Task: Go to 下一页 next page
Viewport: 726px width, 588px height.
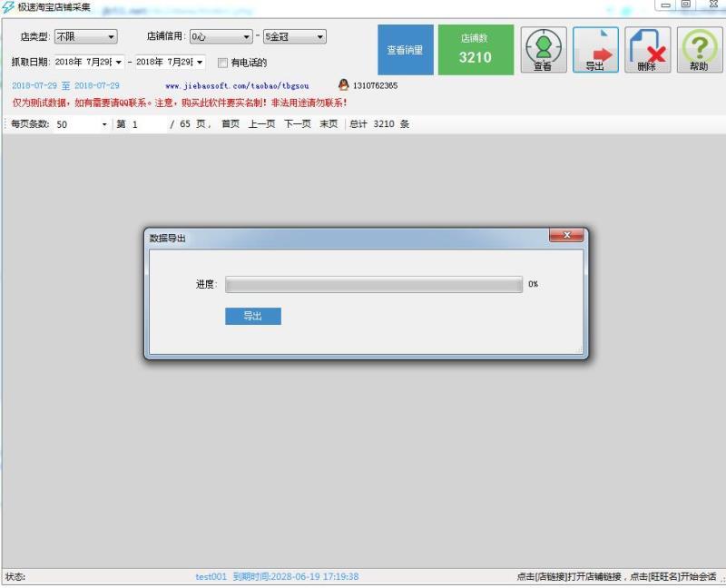Action: tap(298, 124)
